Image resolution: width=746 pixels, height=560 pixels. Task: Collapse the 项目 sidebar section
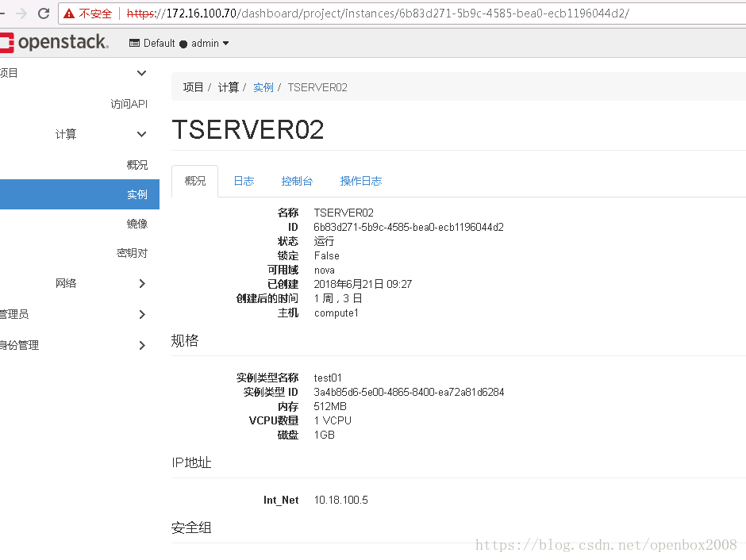click(x=141, y=73)
